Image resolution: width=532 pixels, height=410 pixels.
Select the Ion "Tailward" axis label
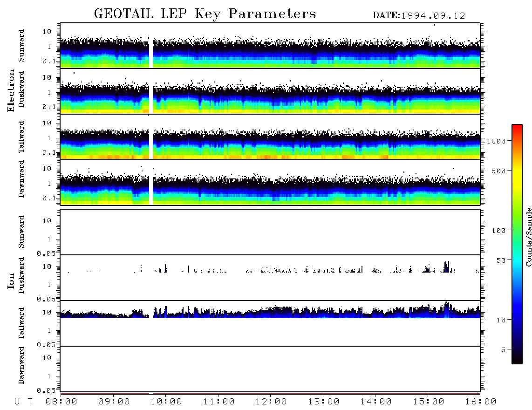21,323
